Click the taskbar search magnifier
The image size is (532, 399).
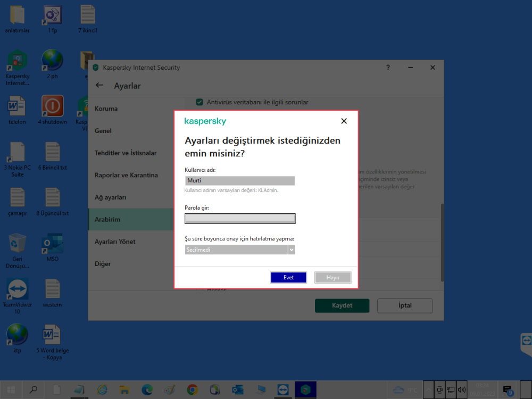tap(33, 390)
